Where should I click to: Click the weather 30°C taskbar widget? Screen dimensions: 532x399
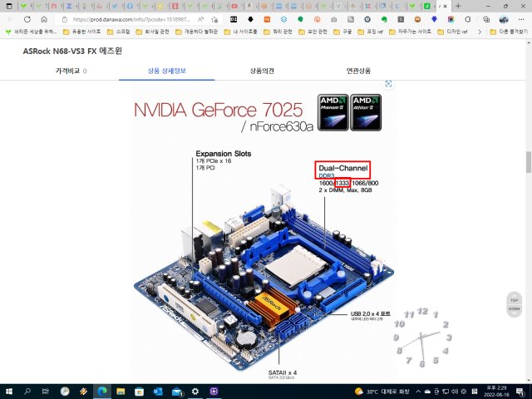[x=382, y=392]
